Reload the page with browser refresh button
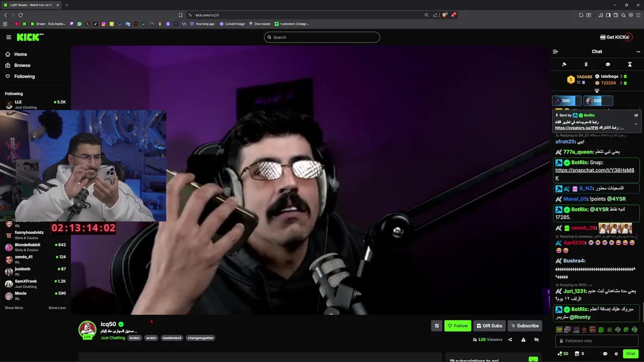The height and width of the screenshot is (362, 644). (x=21, y=15)
